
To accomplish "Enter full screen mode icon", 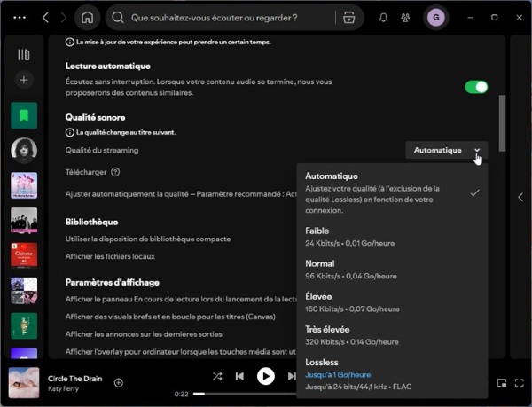I will coord(519,383).
